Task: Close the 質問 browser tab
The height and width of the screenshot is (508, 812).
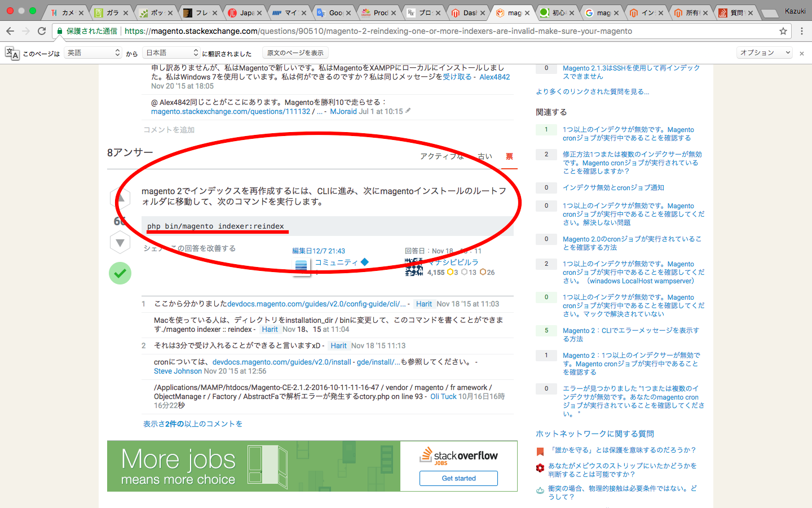Action: coord(751,12)
